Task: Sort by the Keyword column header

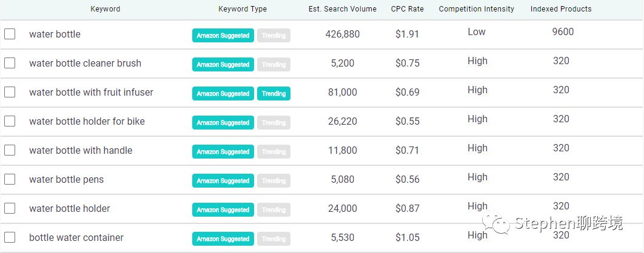Action: point(106,9)
